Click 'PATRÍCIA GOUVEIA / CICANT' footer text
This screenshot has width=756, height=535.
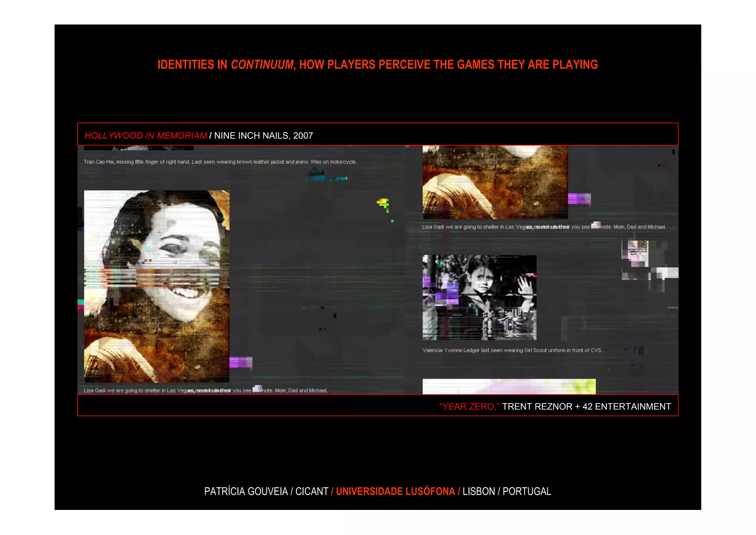[266, 491]
